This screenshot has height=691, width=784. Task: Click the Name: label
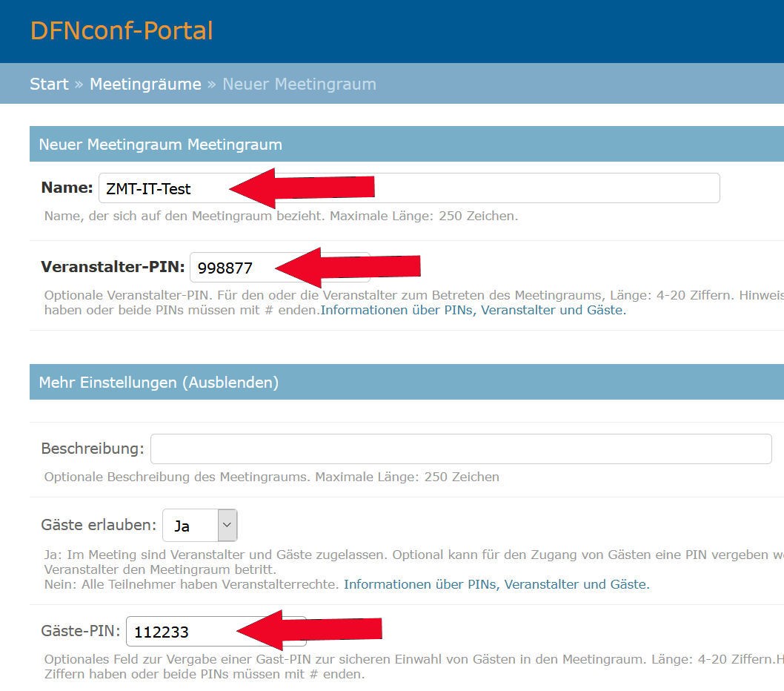(x=67, y=188)
